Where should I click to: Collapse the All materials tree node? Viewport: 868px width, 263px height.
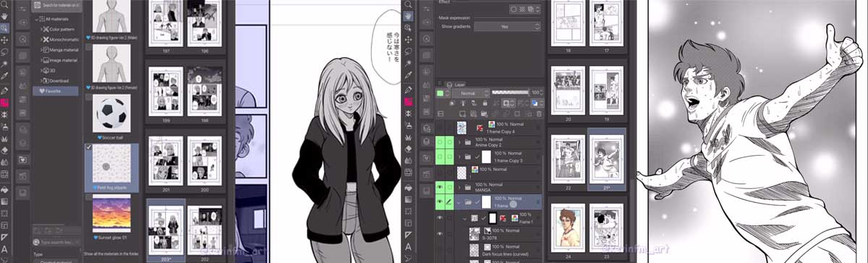coord(37,19)
